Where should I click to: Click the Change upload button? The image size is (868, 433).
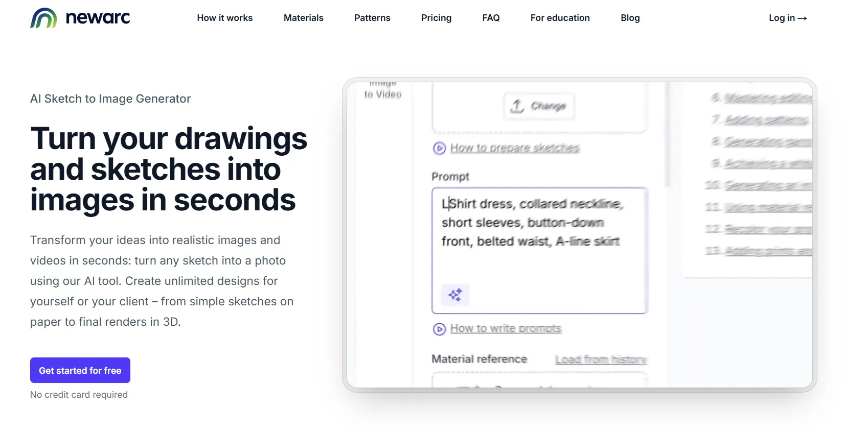pos(539,106)
